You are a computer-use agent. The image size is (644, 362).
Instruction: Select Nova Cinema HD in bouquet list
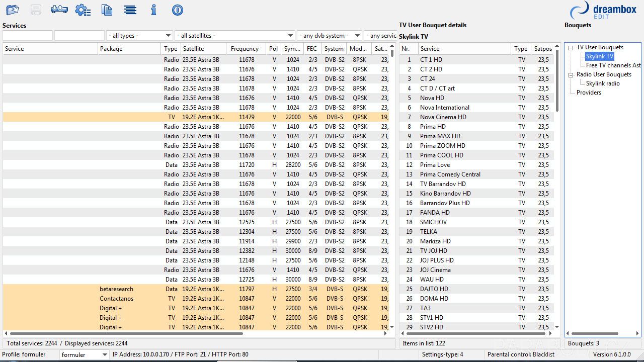[476, 117]
